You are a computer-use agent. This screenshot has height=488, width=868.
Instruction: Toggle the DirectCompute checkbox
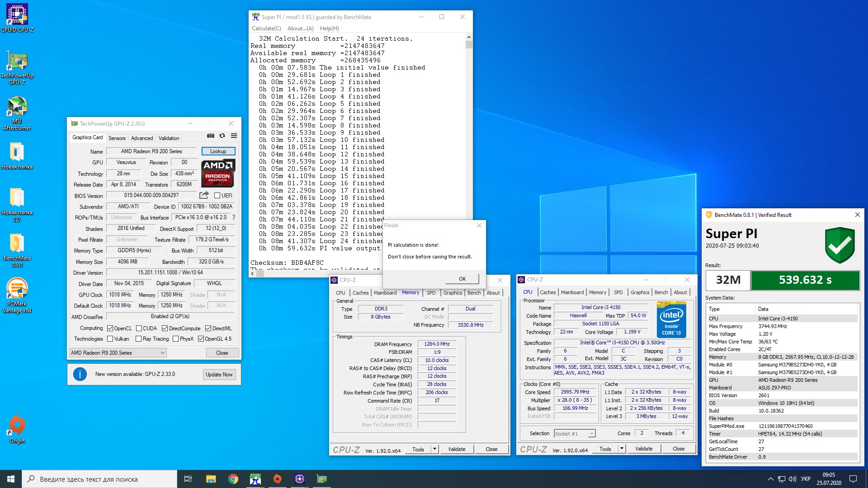tap(165, 328)
